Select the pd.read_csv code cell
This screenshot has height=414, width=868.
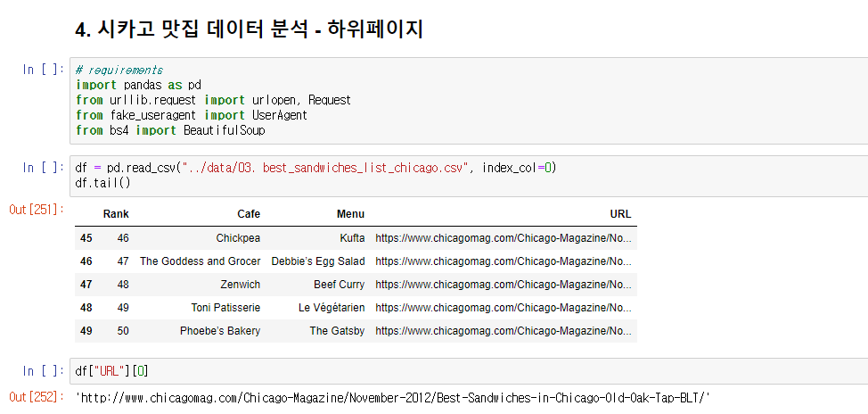point(469,176)
